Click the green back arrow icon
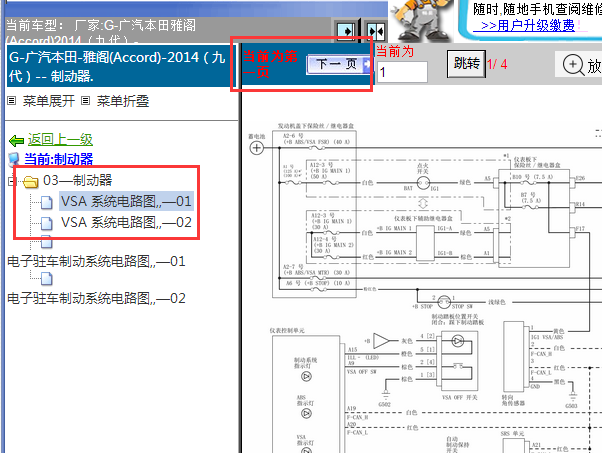 [x=17, y=141]
